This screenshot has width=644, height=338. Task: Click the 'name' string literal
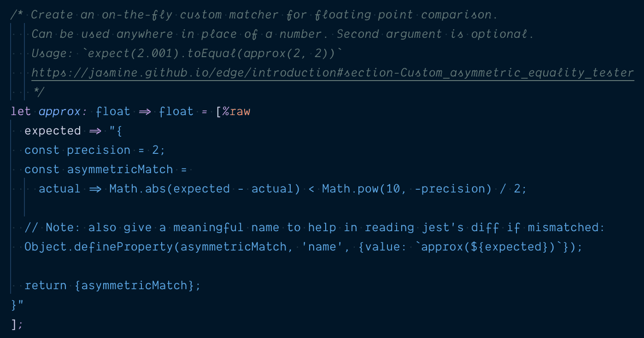(322, 247)
